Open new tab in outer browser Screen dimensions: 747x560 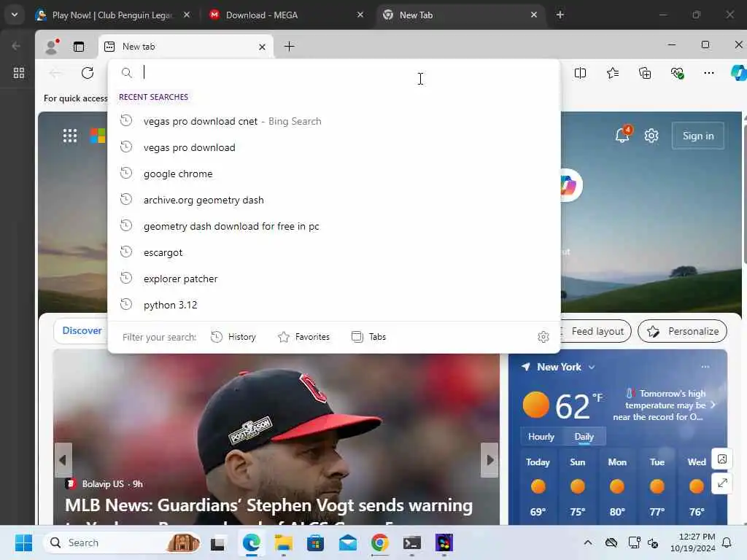point(560,15)
